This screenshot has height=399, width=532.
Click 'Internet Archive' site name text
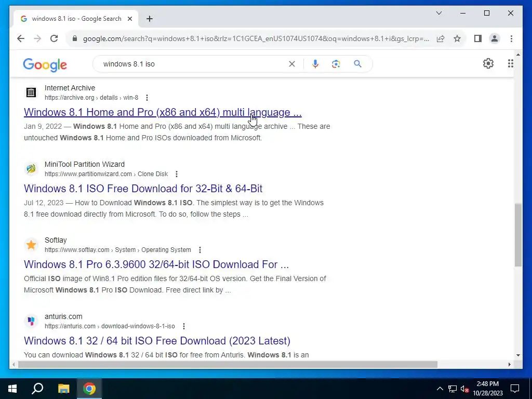(x=70, y=88)
